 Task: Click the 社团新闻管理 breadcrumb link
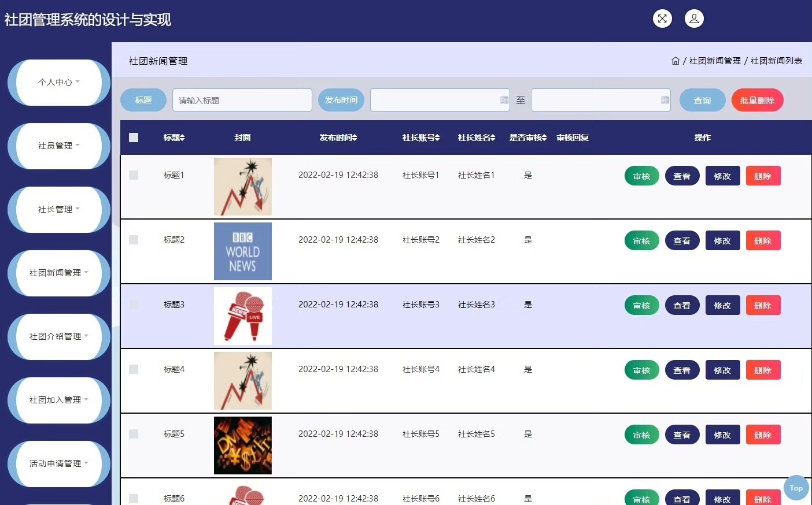tap(715, 61)
